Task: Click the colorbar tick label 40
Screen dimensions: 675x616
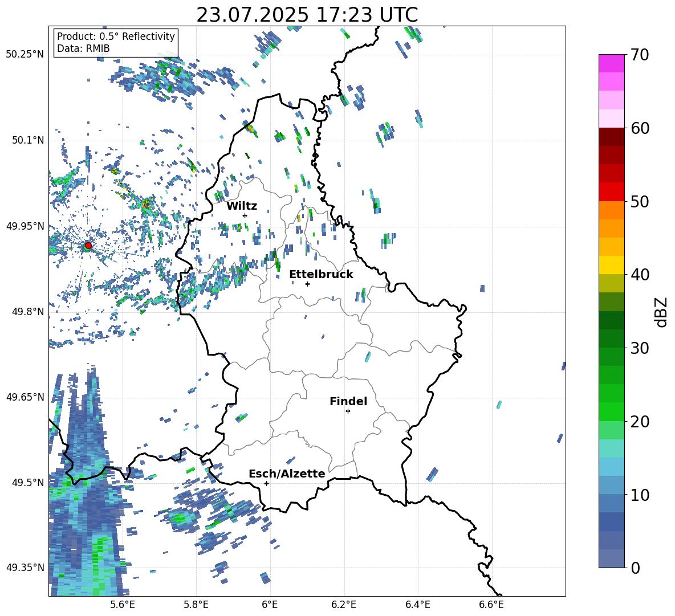Action: click(639, 275)
